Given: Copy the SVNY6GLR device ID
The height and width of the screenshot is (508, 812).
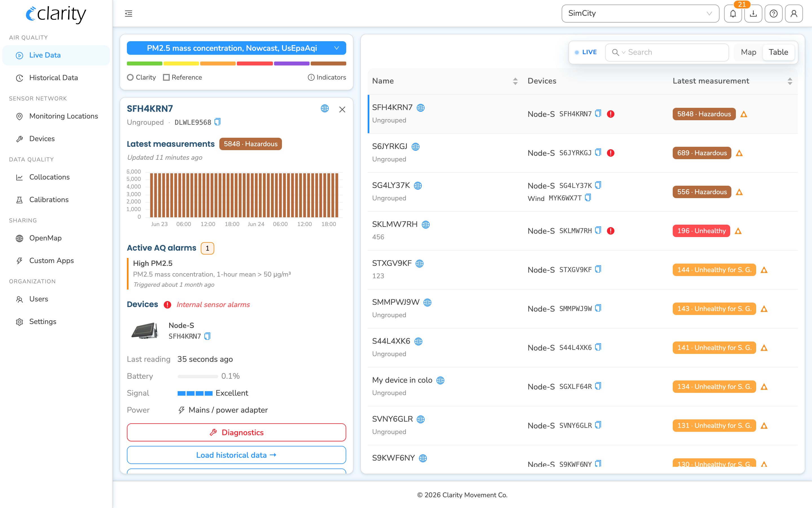Looking at the screenshot, I should [x=598, y=425].
